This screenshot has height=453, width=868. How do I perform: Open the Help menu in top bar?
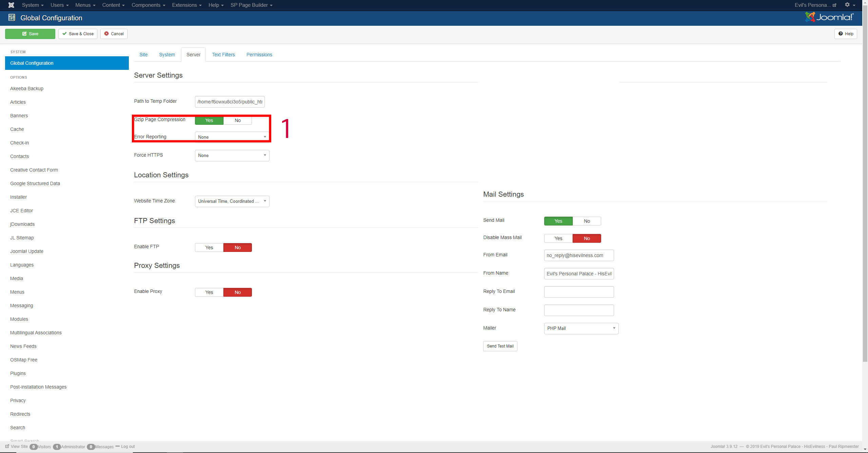click(x=216, y=5)
